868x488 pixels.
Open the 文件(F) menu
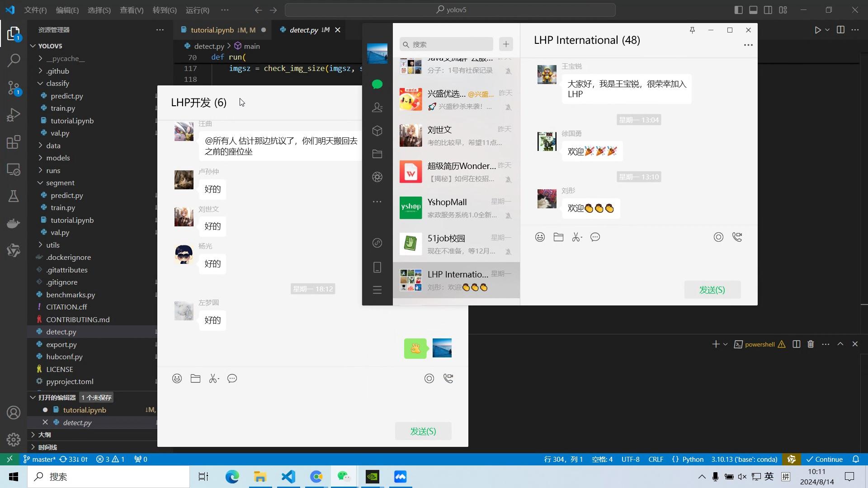[x=35, y=10]
